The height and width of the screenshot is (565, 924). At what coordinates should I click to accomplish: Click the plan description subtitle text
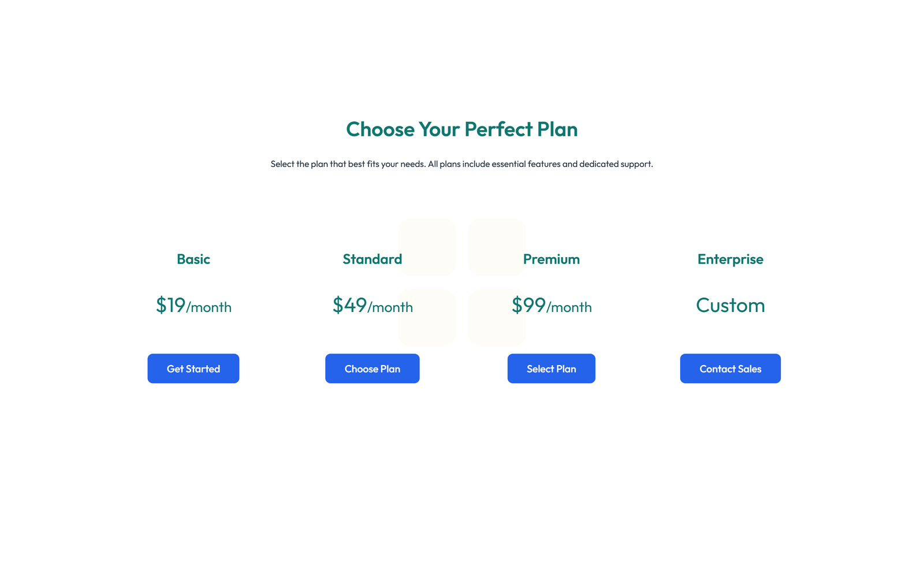(x=461, y=163)
